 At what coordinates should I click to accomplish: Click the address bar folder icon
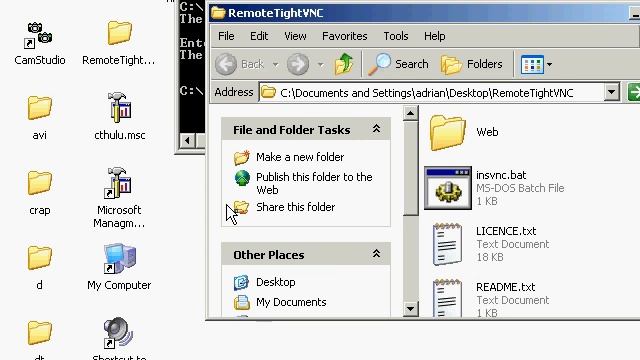click(x=268, y=92)
